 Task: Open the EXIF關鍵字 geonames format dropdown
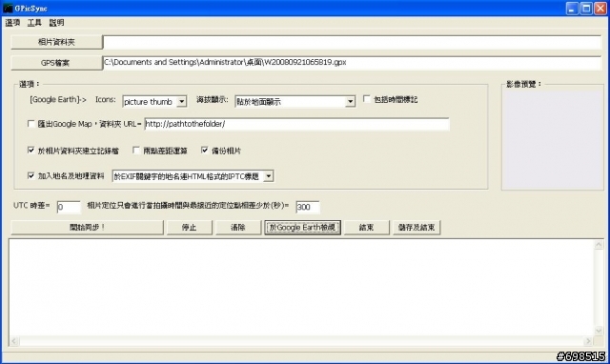coord(193,176)
